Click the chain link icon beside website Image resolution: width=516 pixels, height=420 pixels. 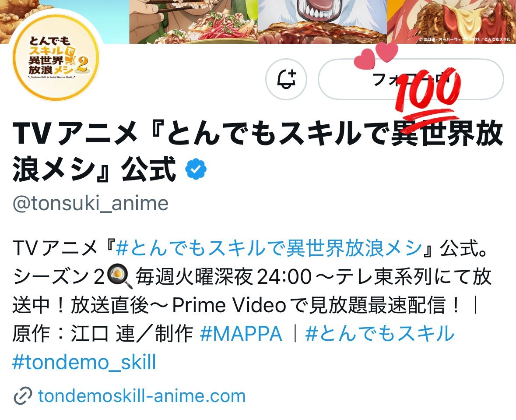tap(23, 395)
